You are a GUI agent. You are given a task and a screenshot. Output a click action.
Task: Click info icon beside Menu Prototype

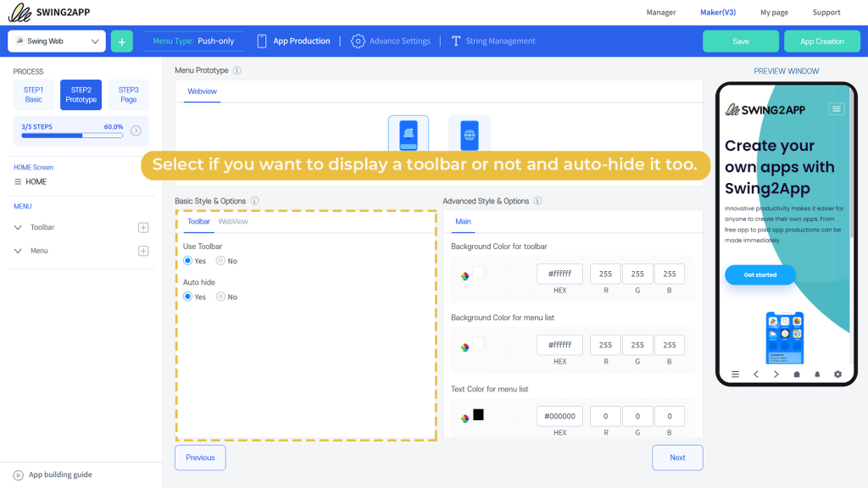click(237, 70)
